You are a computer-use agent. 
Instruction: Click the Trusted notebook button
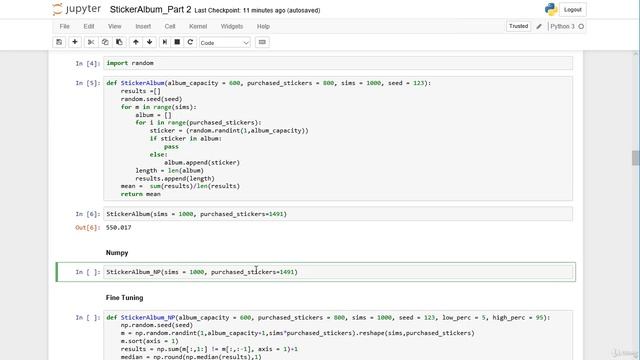tap(518, 26)
